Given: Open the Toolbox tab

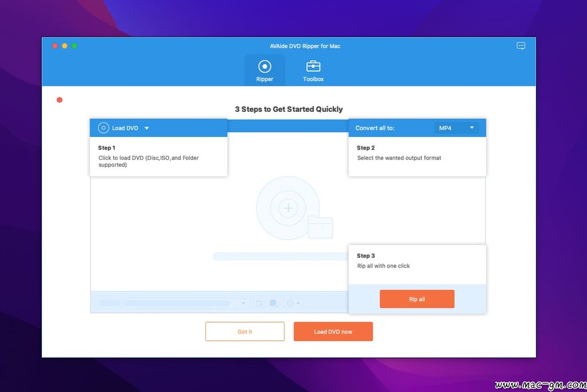Looking at the screenshot, I should click(x=314, y=70).
